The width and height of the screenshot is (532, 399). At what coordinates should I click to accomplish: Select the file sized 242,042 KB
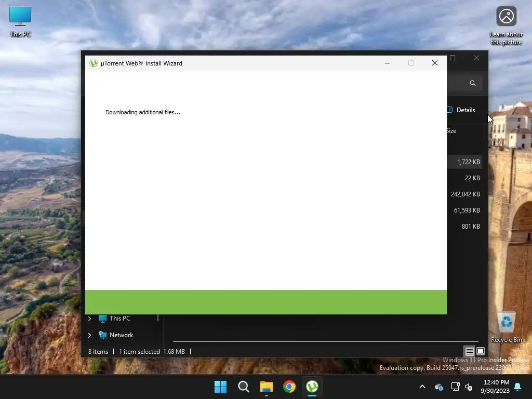pyautogui.click(x=465, y=194)
